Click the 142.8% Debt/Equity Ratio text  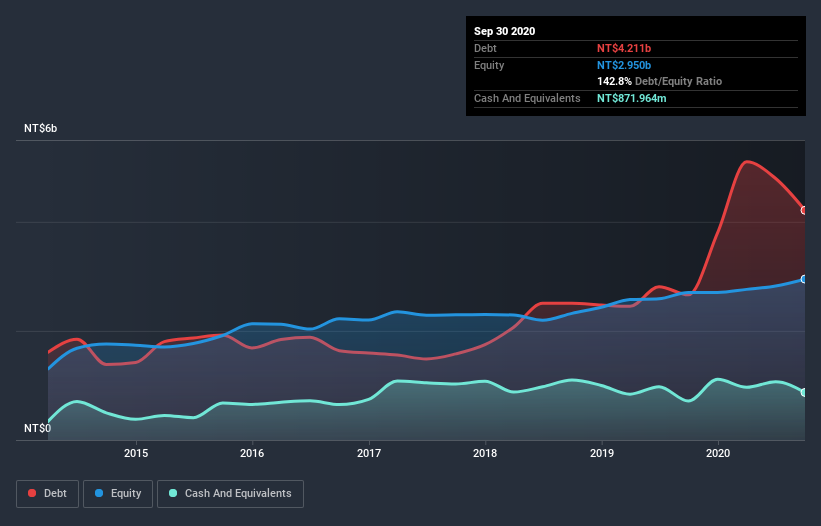pyautogui.click(x=660, y=82)
